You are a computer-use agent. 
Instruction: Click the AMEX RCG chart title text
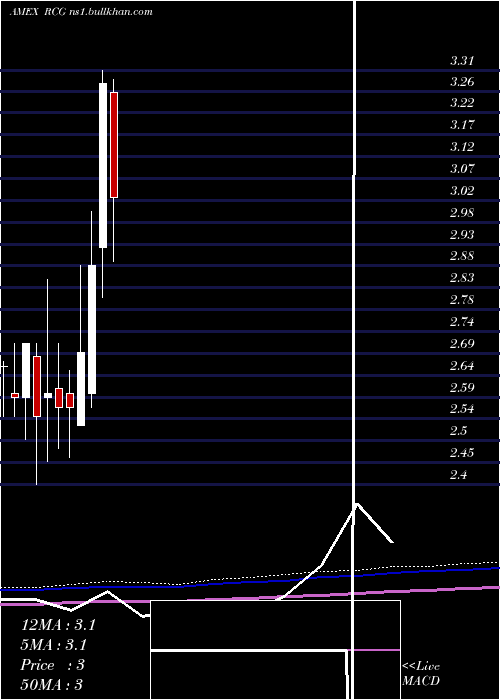coord(81,11)
